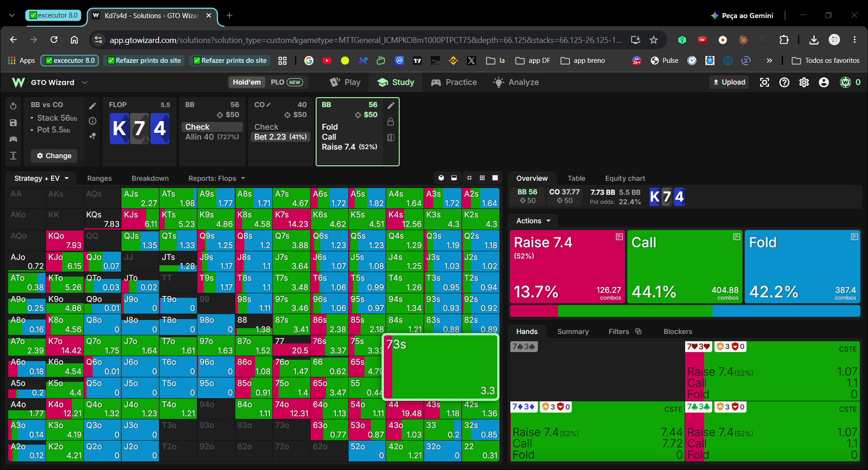This screenshot has height=470, width=868.
Task: Expand the Fold action card details
Action: 854,237
